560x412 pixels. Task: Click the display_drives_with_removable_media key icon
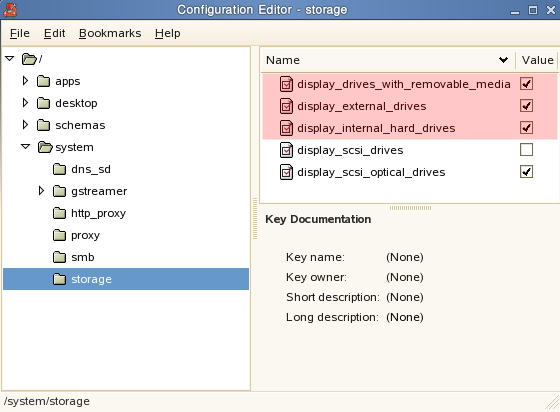click(x=286, y=85)
